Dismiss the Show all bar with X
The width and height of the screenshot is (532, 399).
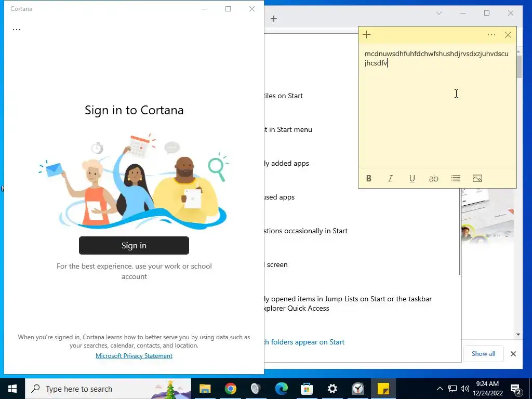point(513,354)
